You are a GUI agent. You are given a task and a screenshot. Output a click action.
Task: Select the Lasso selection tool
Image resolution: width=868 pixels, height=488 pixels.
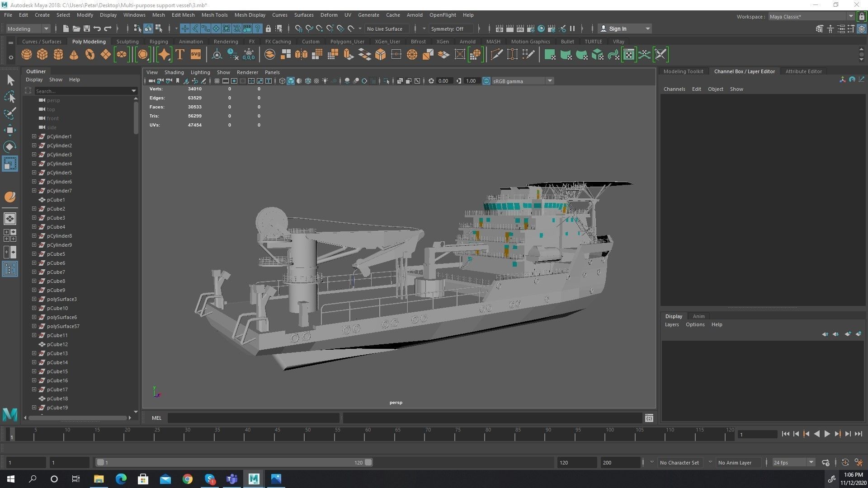click(10, 97)
